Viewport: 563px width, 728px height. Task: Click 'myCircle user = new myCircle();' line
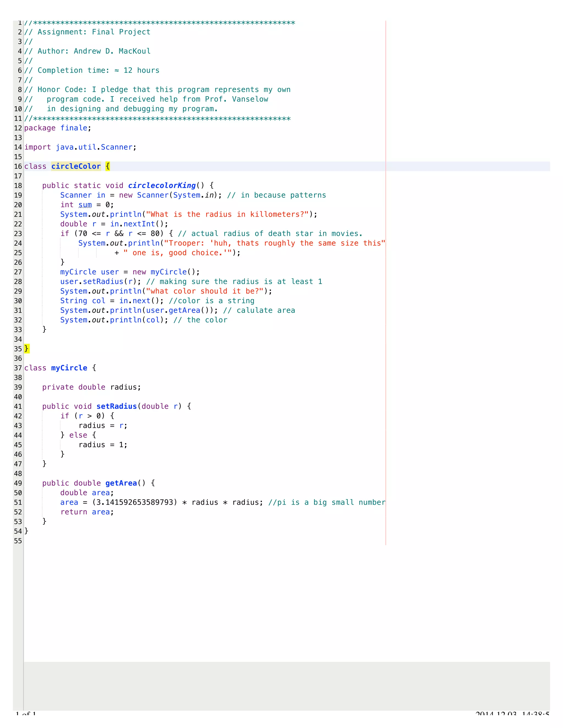coord(130,272)
